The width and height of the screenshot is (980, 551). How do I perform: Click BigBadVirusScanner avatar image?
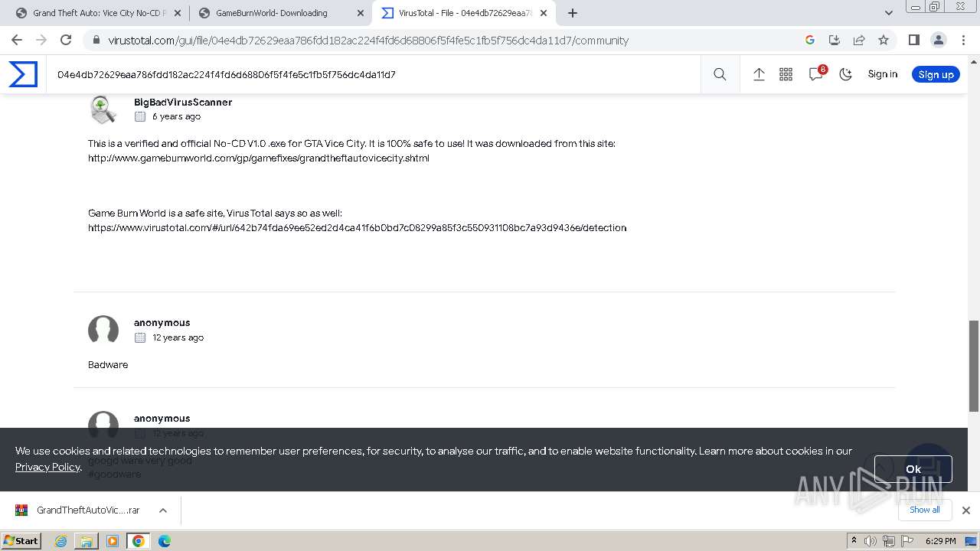click(x=103, y=109)
